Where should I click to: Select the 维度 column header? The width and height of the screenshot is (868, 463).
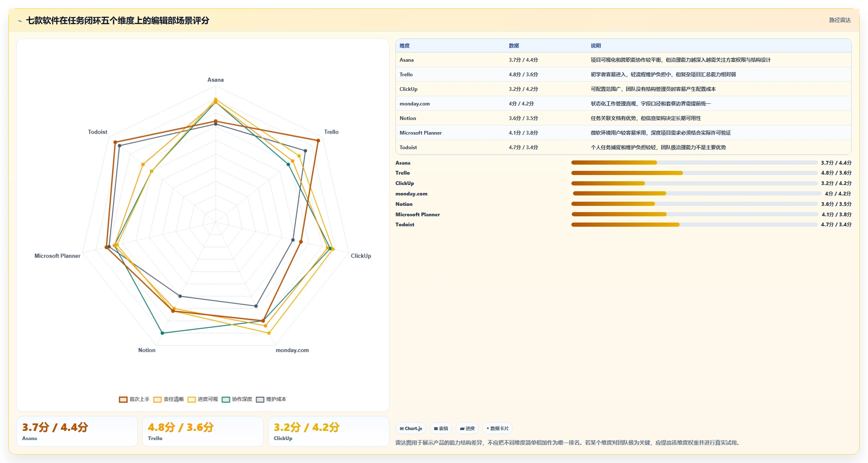405,46
